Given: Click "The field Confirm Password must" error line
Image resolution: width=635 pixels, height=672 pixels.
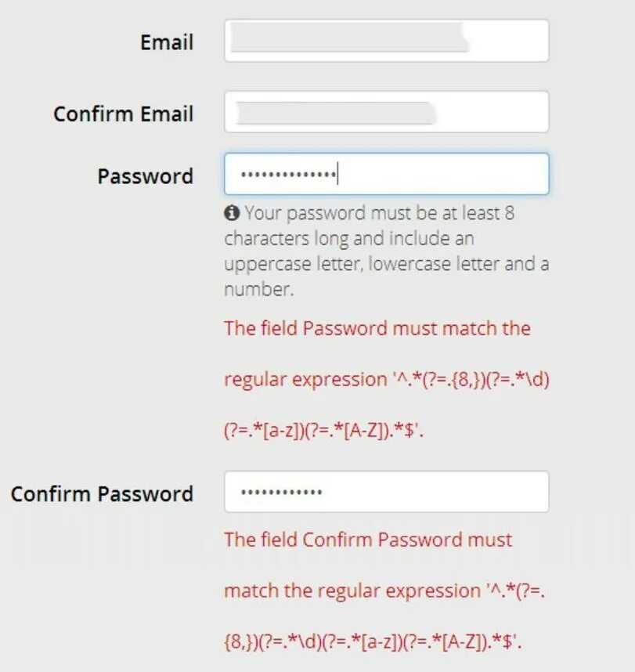Looking at the screenshot, I should tap(368, 540).
